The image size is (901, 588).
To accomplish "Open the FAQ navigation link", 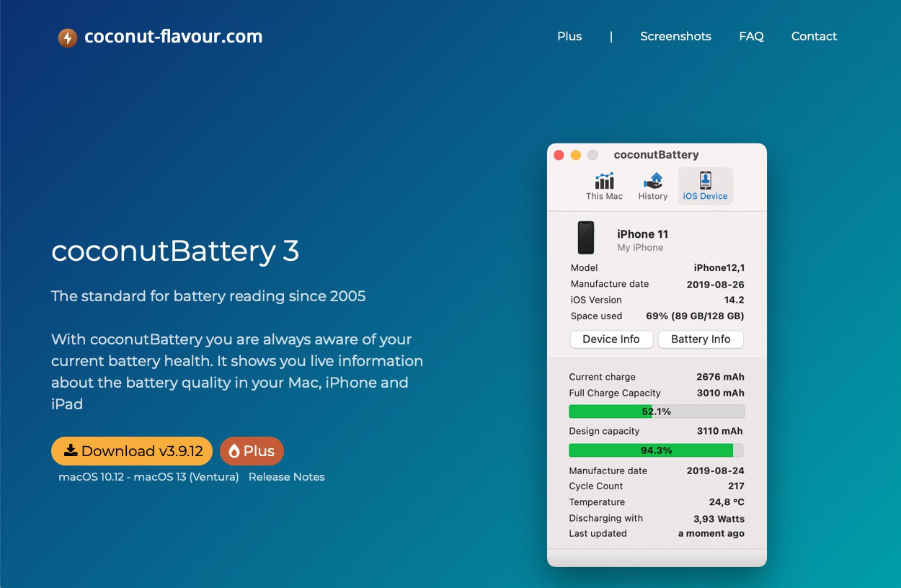I will point(751,36).
